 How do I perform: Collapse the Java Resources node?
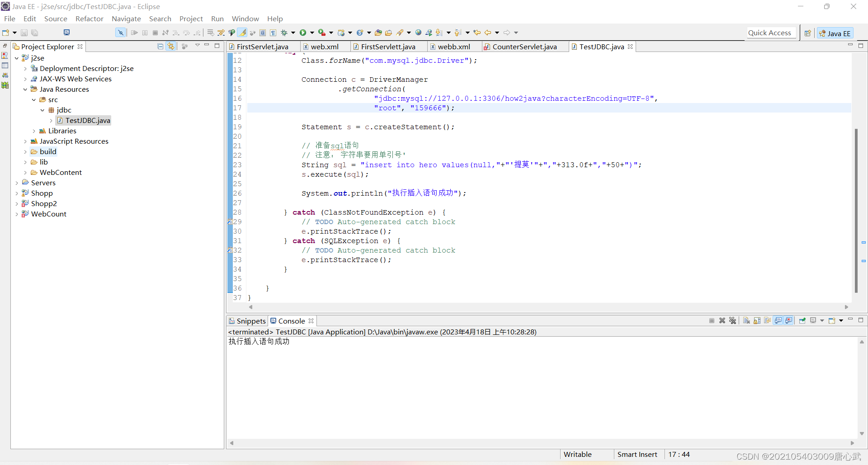point(25,89)
